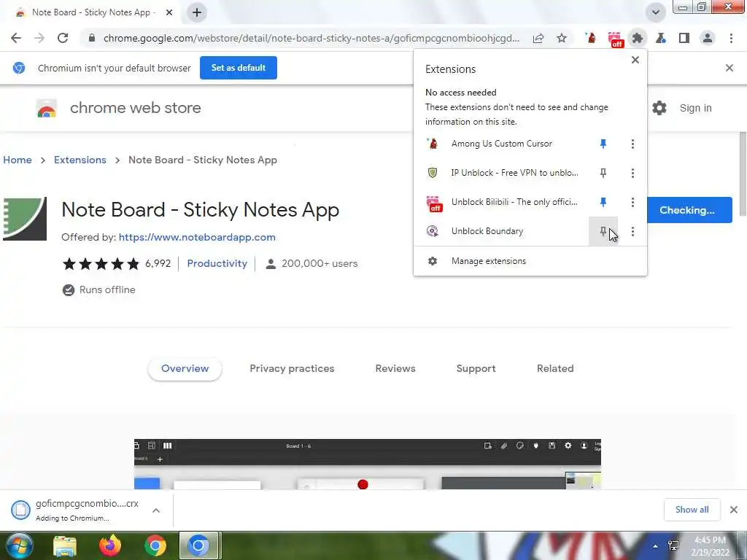Reload the current page
This screenshot has height=560, width=747.
63,38
